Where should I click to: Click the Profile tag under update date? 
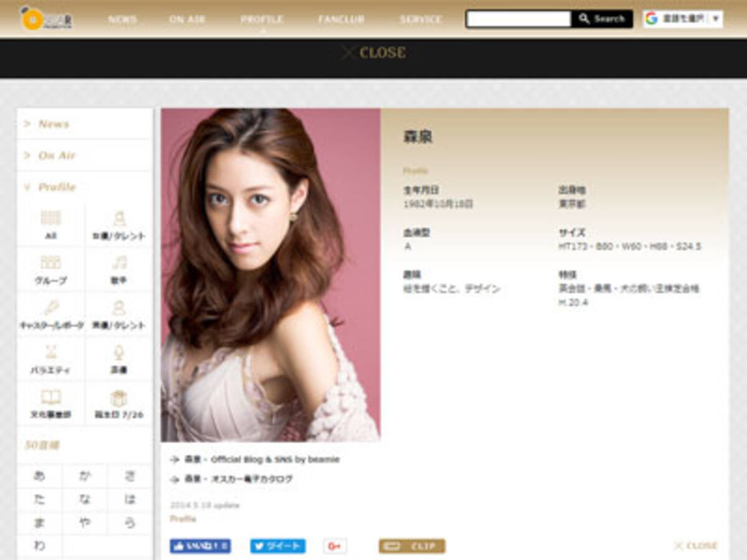pyautogui.click(x=183, y=518)
